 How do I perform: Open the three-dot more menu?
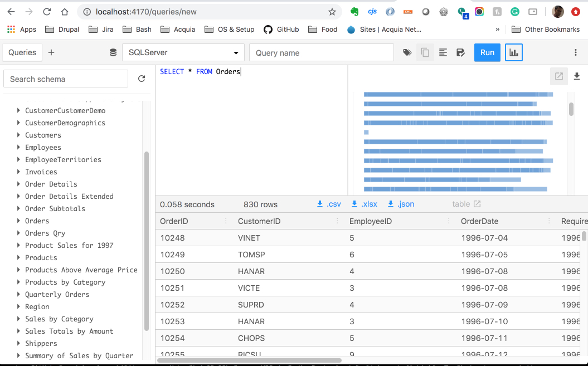576,52
